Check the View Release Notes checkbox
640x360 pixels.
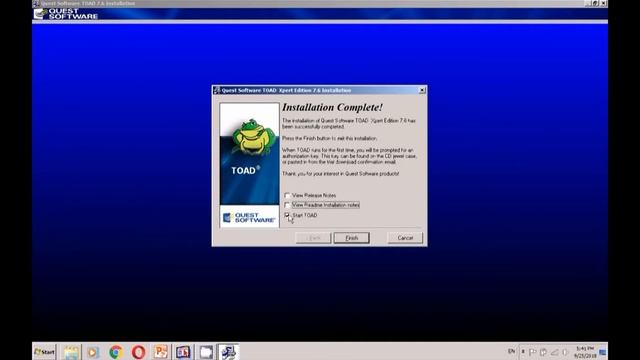click(x=287, y=196)
